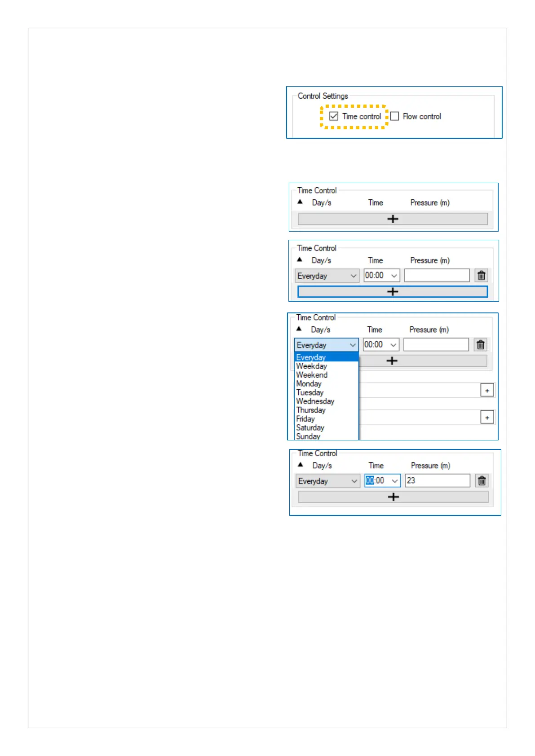Click the sort triangle next to Day/s in the pressure 23 panel
Image resolution: width=535 pixels, height=756 pixels.
click(x=301, y=465)
